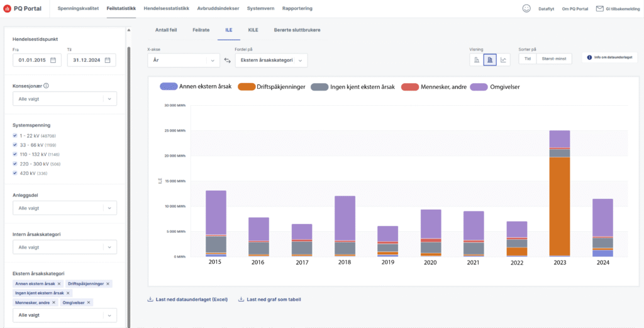The width and height of the screenshot is (644, 328).
Task: Remove the Driftspåkjenninger filter tag
Action: (x=108, y=284)
